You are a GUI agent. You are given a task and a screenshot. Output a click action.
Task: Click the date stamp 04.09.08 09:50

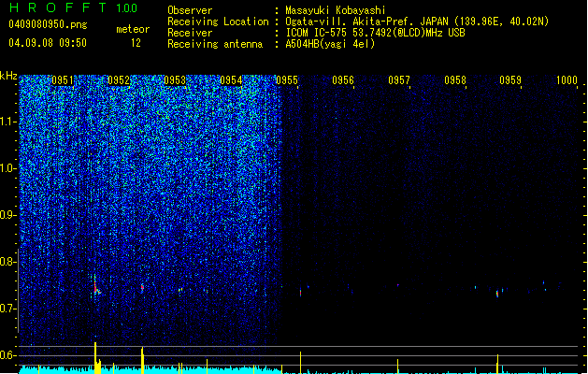click(x=48, y=43)
